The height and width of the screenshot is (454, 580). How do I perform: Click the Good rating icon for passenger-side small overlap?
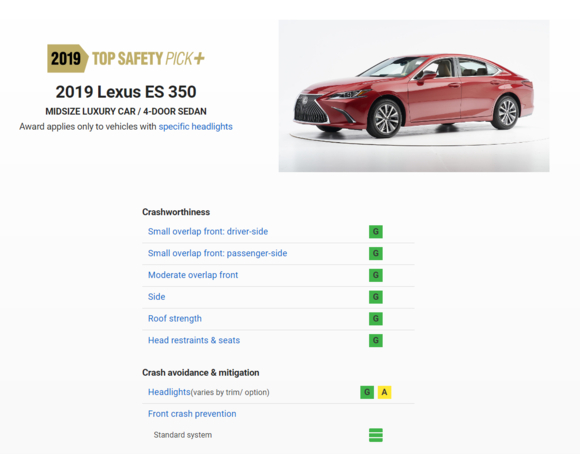click(375, 253)
